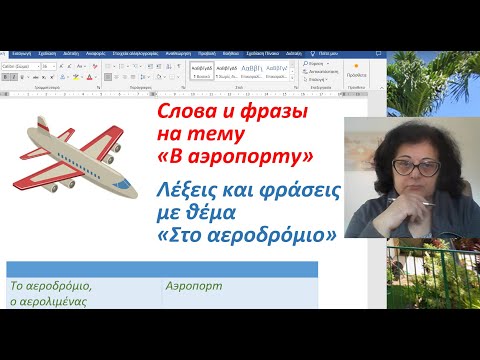Expand the font color dropdown arrow
480x360 pixels.
pyautogui.click(x=96, y=77)
